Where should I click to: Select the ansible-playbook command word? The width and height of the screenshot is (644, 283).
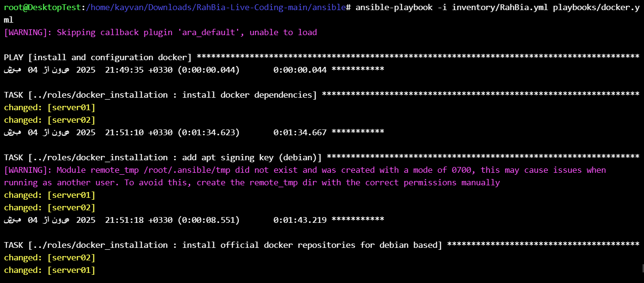[x=394, y=7]
